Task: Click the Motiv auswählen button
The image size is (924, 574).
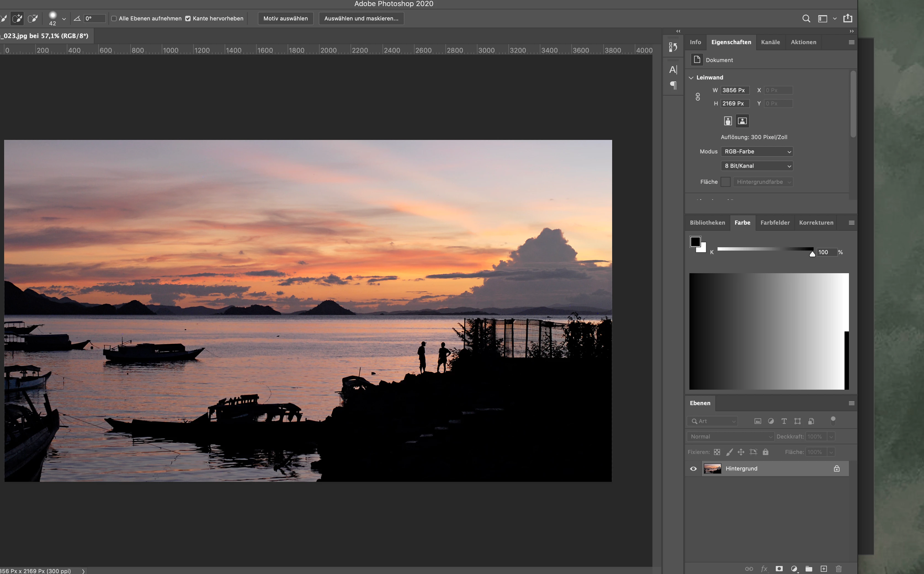Action: [285, 18]
